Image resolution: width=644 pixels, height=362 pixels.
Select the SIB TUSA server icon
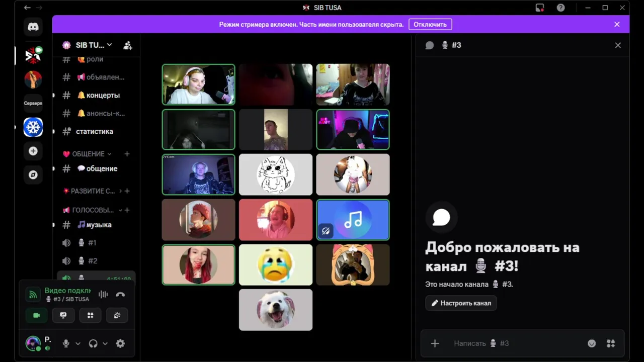click(x=33, y=55)
